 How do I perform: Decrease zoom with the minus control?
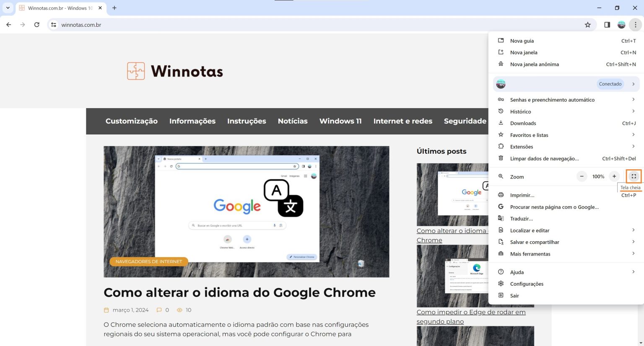point(582,176)
